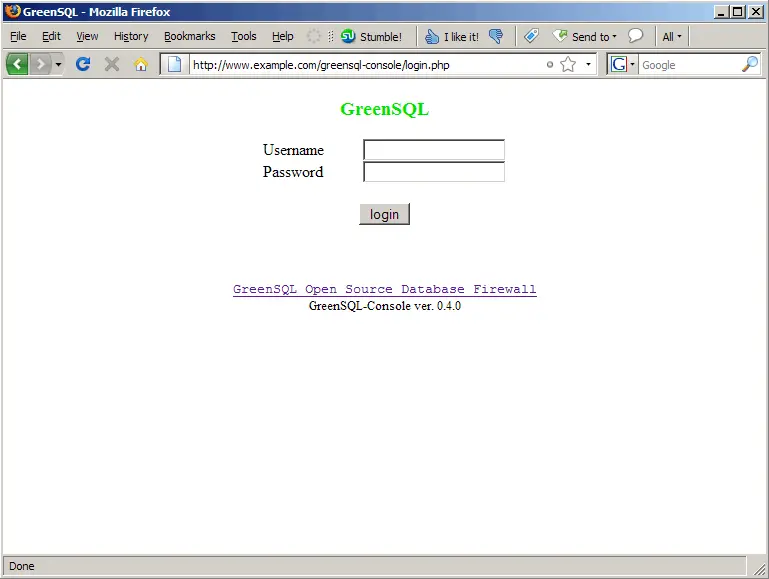This screenshot has height=579, width=769.
Task: Click the Forward navigation arrow
Action: point(40,64)
